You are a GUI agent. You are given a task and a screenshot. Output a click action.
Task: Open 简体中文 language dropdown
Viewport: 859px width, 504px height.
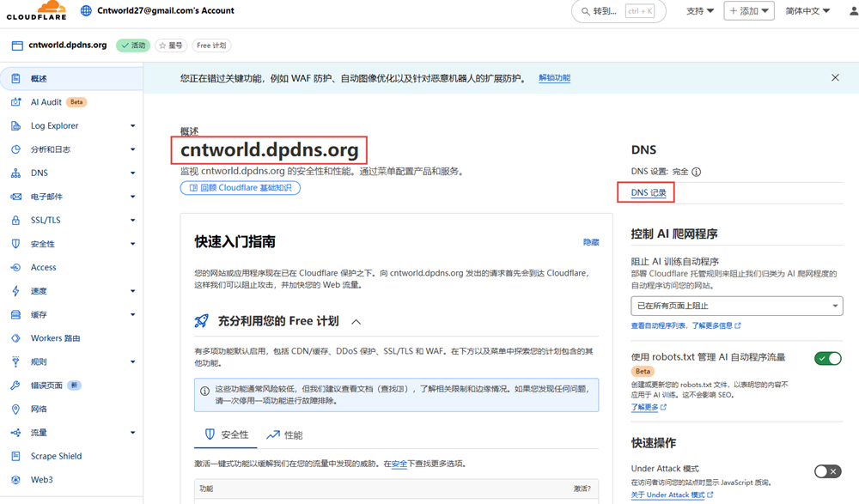(x=807, y=10)
